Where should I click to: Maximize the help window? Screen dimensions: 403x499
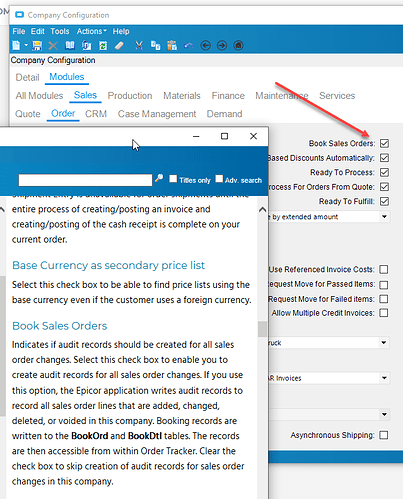[225, 136]
